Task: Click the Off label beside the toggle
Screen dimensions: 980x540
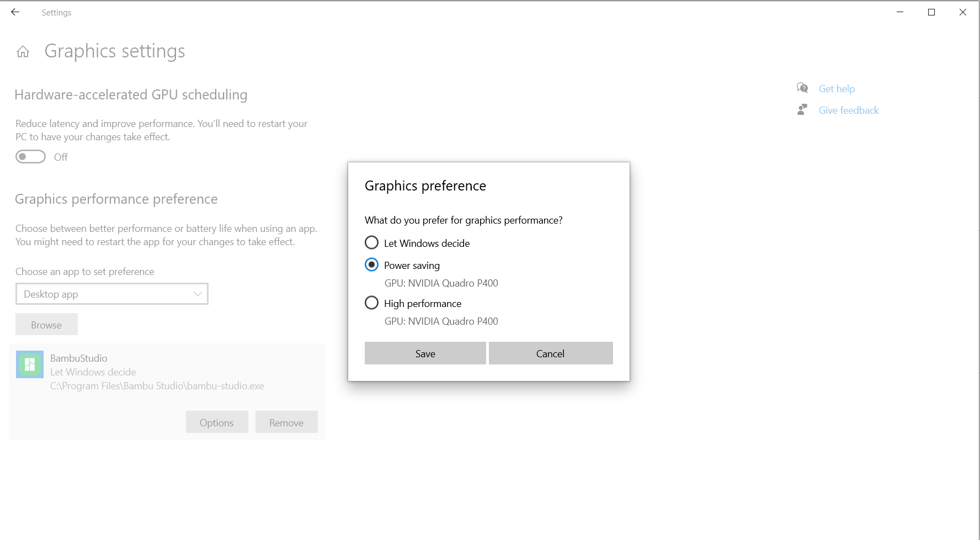Action: [61, 157]
